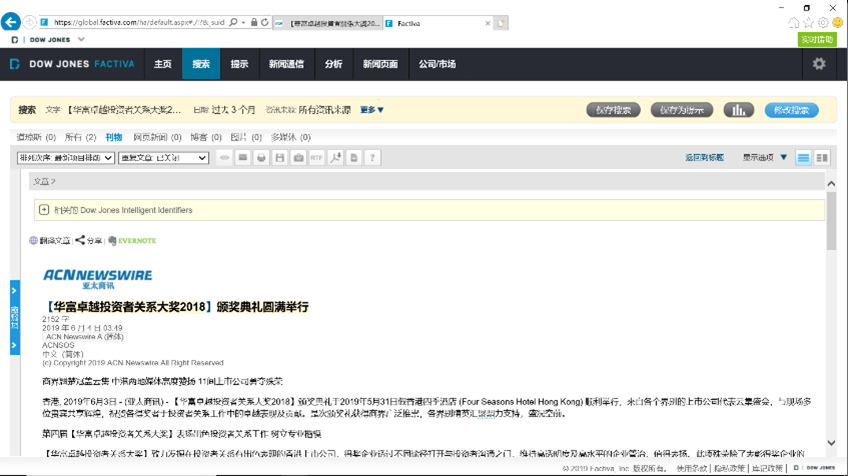Click the save article floppy disk icon

280,157
